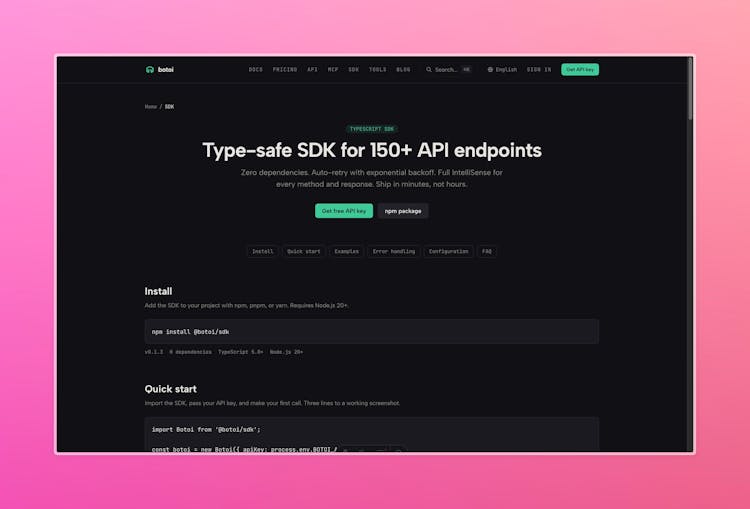Click the Get free API key button
This screenshot has width=750, height=509.
click(344, 211)
